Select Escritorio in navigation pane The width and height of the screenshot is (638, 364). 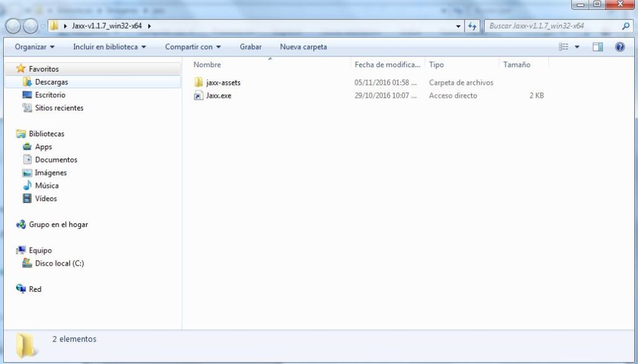point(50,95)
